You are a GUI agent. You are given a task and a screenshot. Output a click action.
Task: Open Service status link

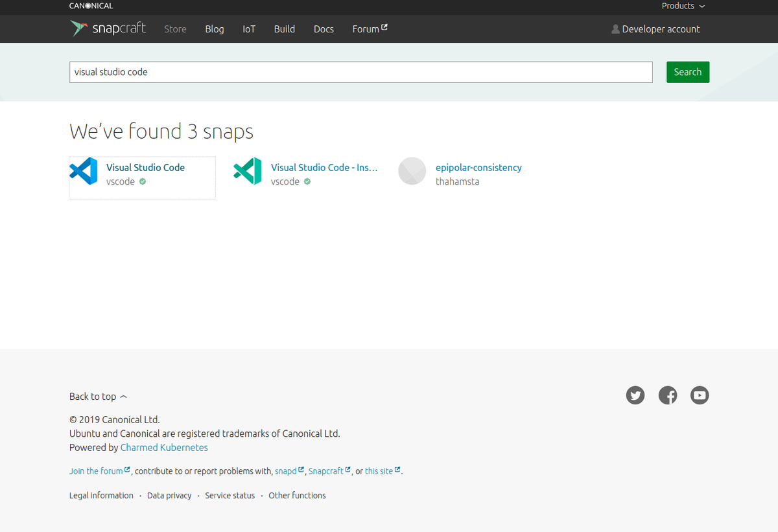230,496
